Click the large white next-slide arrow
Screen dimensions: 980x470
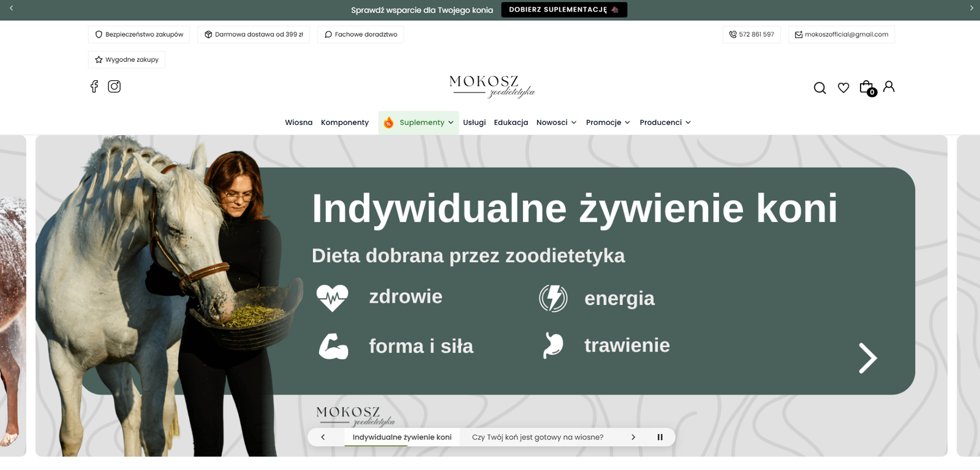pos(867,358)
